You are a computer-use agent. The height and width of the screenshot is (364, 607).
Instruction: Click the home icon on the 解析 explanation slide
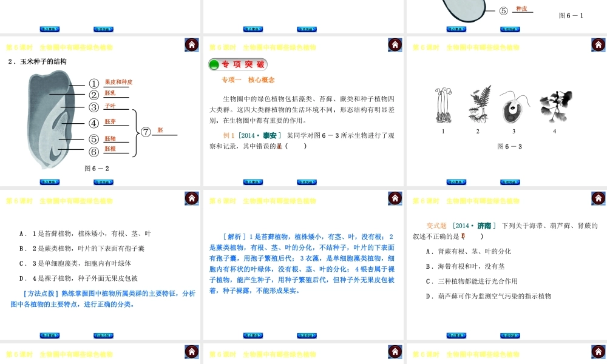tap(395, 198)
